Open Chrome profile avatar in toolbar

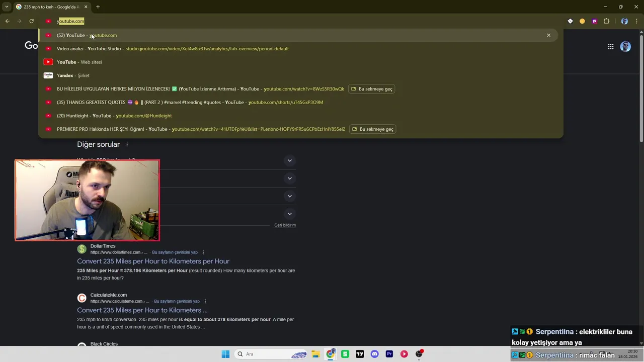click(624, 21)
